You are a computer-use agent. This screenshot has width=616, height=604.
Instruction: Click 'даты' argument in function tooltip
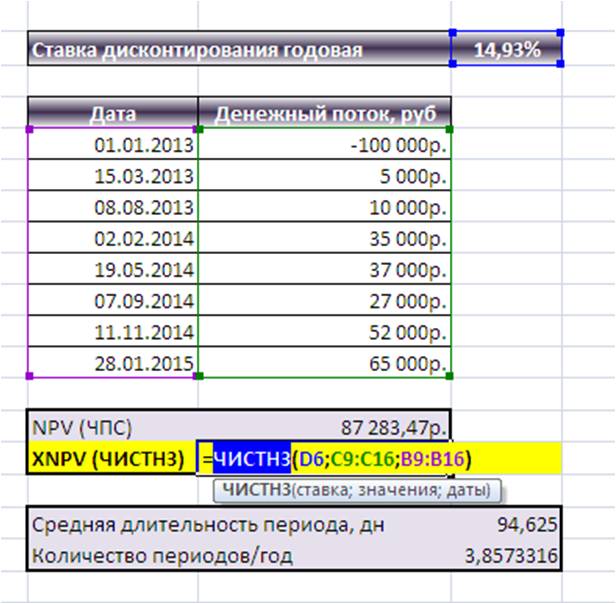(464, 490)
